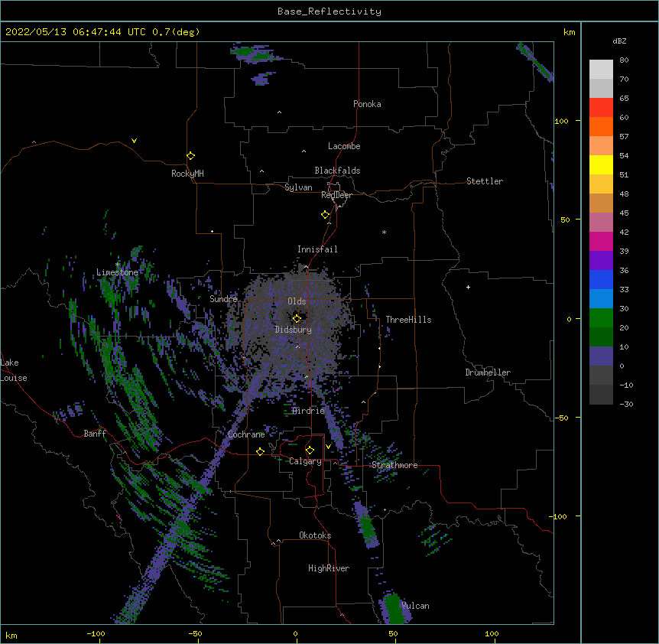The image size is (659, 644).
Task: Click the yellow diamond marker below Cochrane
Action: [260, 451]
